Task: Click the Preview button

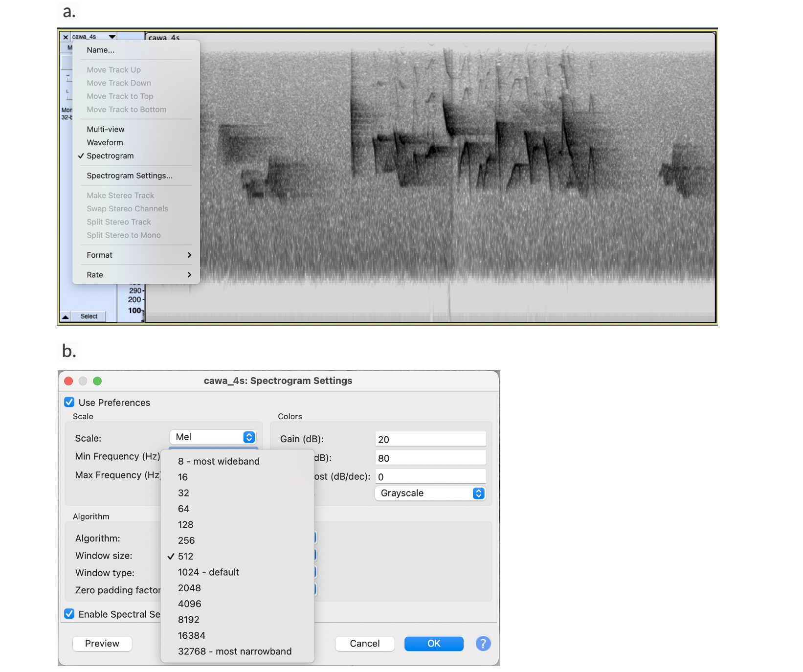Action: (102, 644)
